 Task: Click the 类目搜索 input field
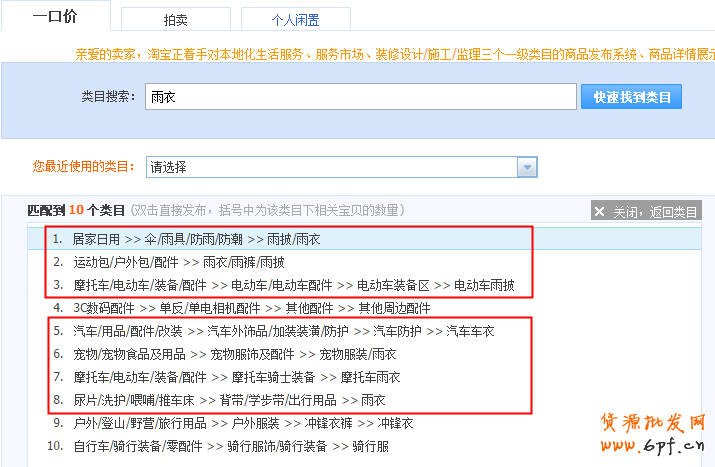pyautogui.click(x=358, y=97)
